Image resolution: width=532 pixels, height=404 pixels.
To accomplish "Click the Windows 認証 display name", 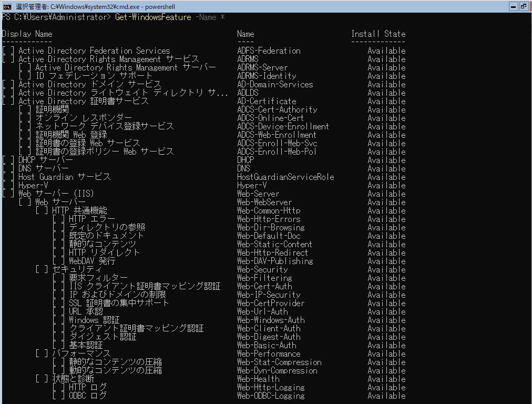I will click(94, 320).
